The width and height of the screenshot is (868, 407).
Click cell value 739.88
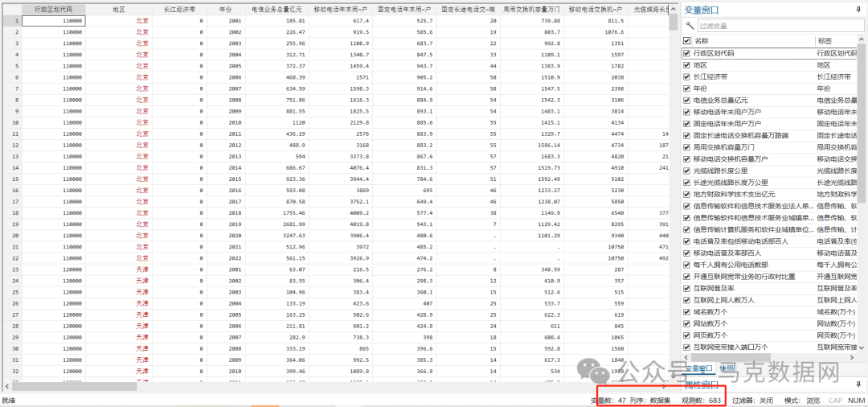[x=531, y=20]
